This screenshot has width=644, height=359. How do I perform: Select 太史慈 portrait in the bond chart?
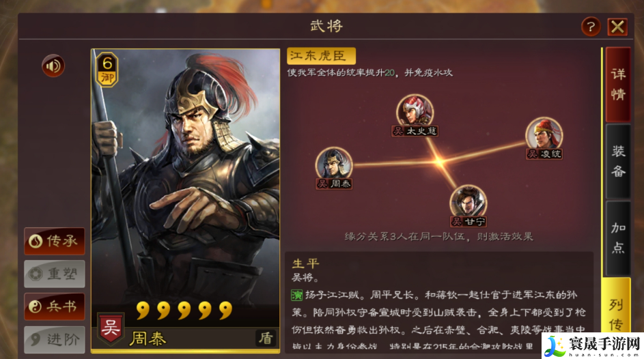[x=415, y=111]
